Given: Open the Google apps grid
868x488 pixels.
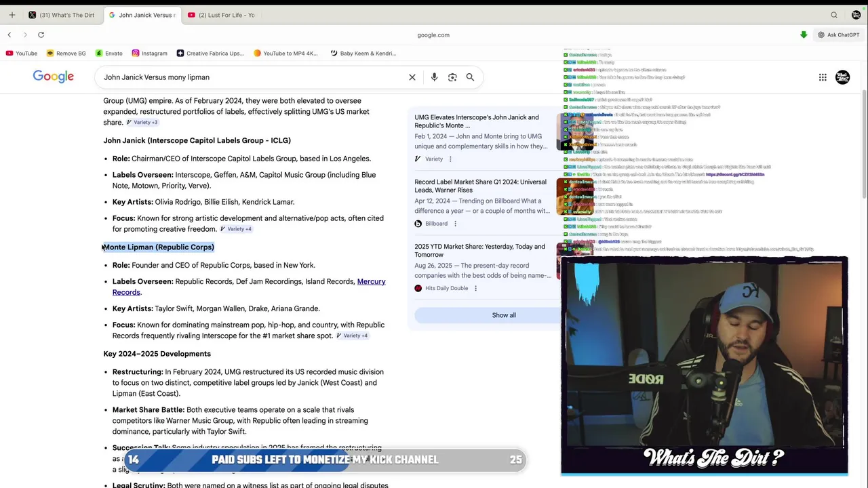Looking at the screenshot, I should click(823, 77).
